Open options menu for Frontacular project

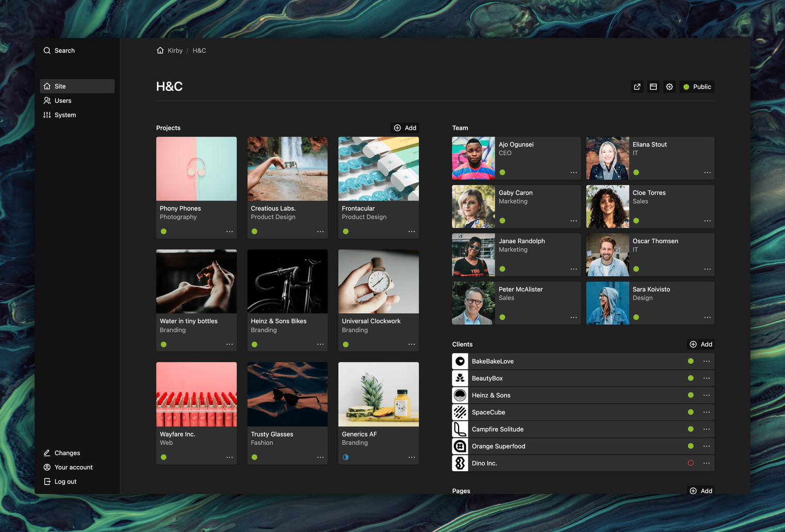pos(412,232)
